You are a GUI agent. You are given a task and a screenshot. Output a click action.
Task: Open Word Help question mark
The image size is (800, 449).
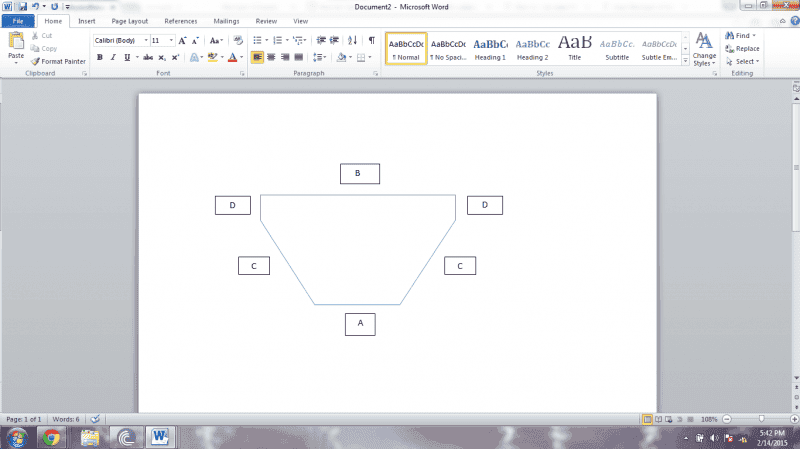click(x=795, y=21)
